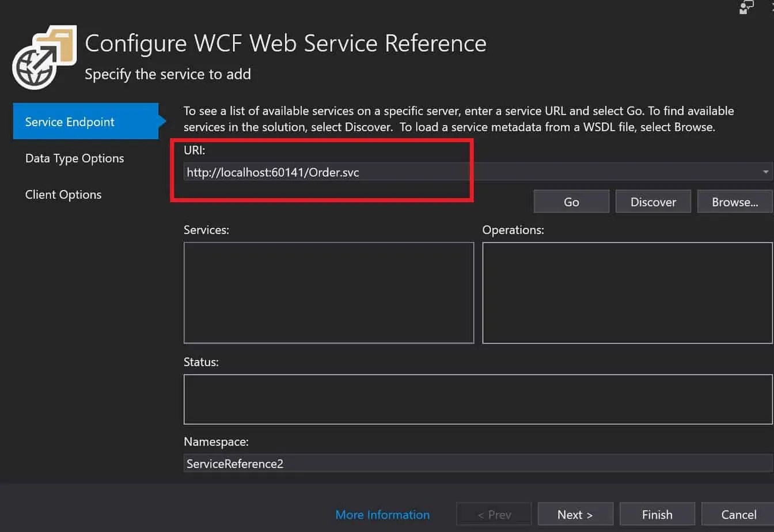Expand the URI history dropdown
The height and width of the screenshot is (532, 774).
(x=766, y=172)
